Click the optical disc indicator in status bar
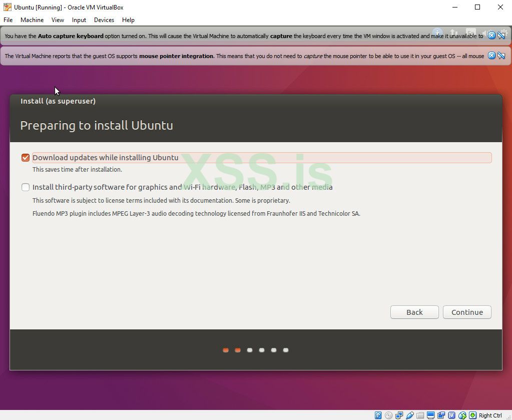This screenshot has width=512, height=420. coord(388,415)
